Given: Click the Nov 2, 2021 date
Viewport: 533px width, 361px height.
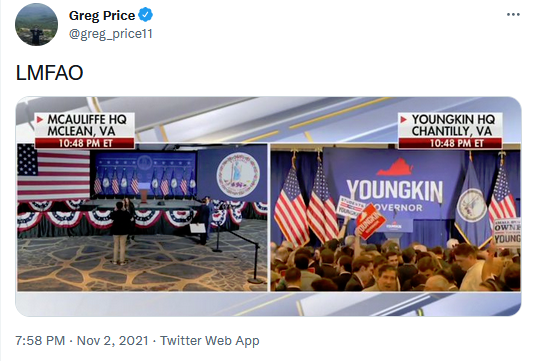Looking at the screenshot, I should coord(113,340).
